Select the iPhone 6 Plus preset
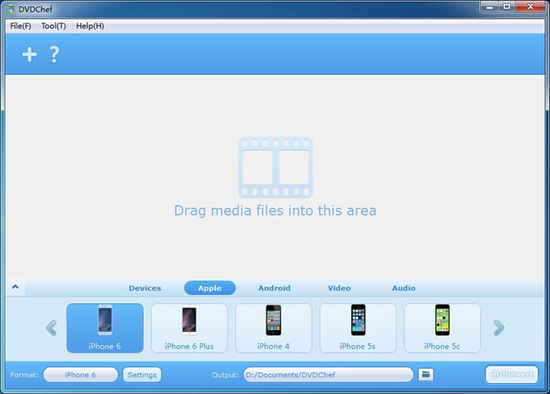Image resolution: width=550 pixels, height=394 pixels. [x=189, y=328]
